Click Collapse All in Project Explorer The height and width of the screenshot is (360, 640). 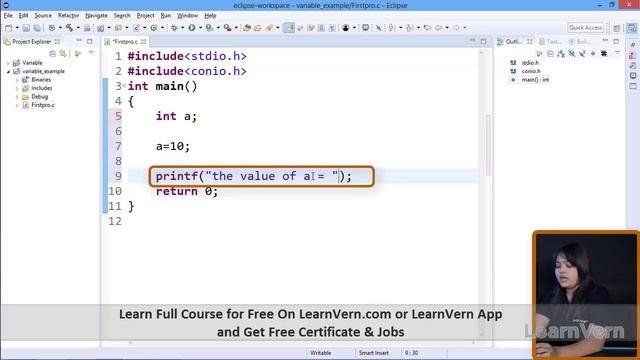coord(52,53)
